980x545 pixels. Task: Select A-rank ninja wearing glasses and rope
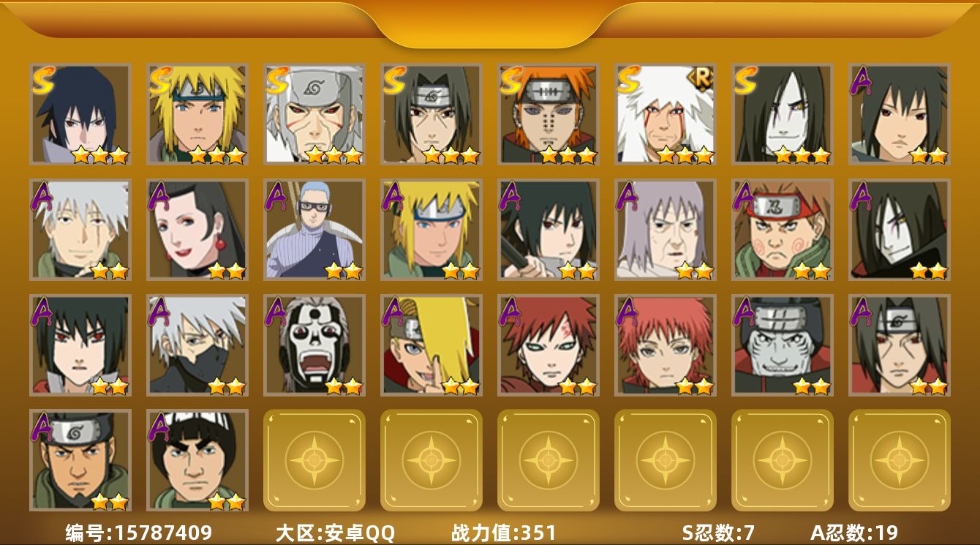314,230
